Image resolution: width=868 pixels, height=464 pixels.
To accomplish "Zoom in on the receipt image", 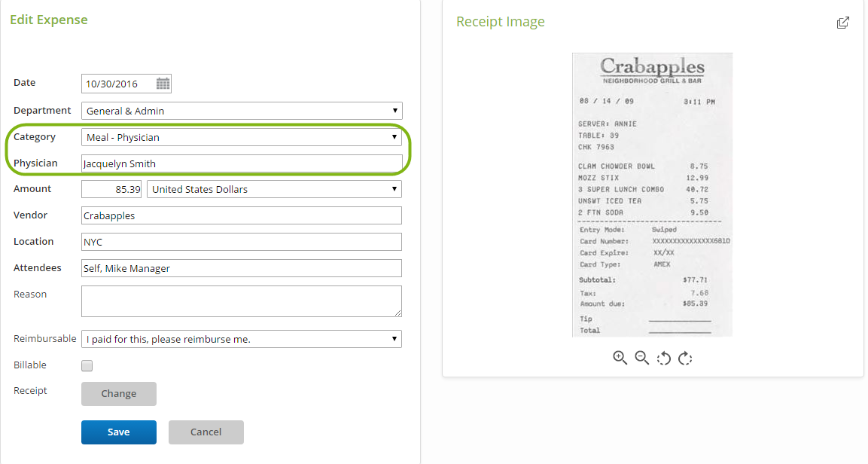I will [x=620, y=358].
